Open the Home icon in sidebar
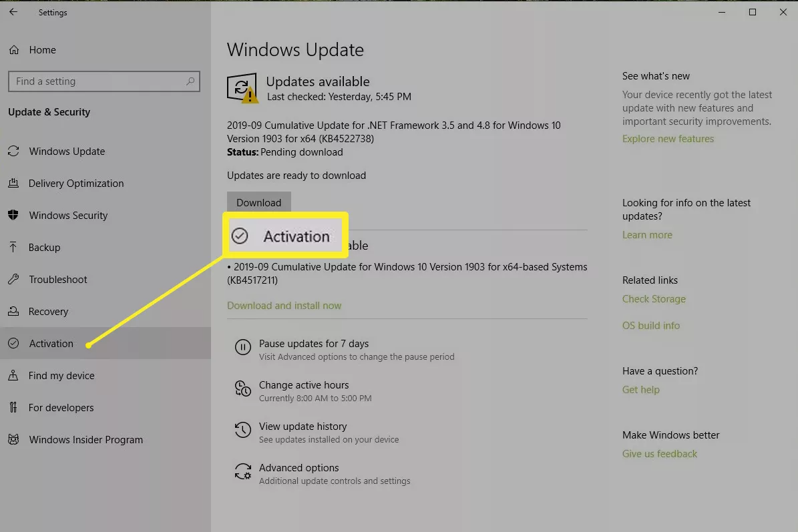The height and width of the screenshot is (532, 798). (13, 49)
